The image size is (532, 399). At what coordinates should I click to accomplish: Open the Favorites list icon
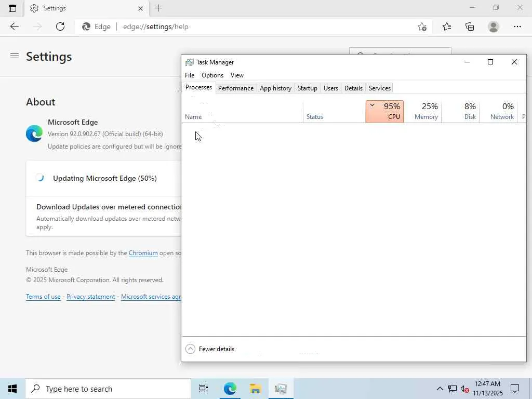447,26
